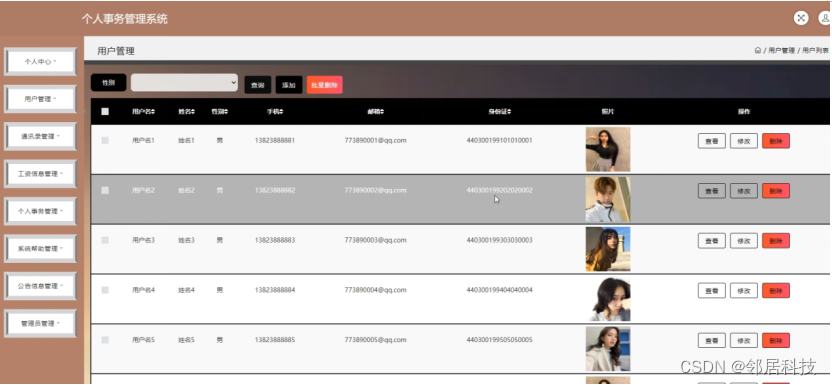Click the 添加 add button

[x=289, y=85]
